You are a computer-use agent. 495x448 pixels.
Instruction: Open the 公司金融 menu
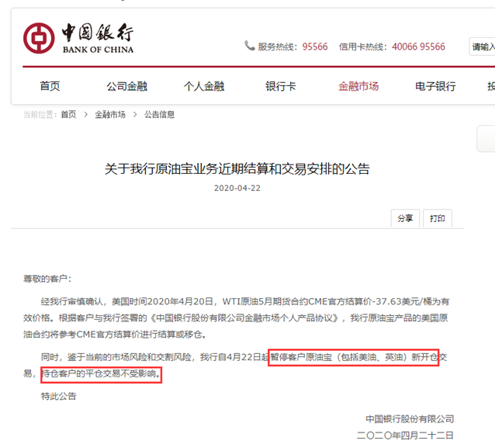pyautogui.click(x=127, y=86)
